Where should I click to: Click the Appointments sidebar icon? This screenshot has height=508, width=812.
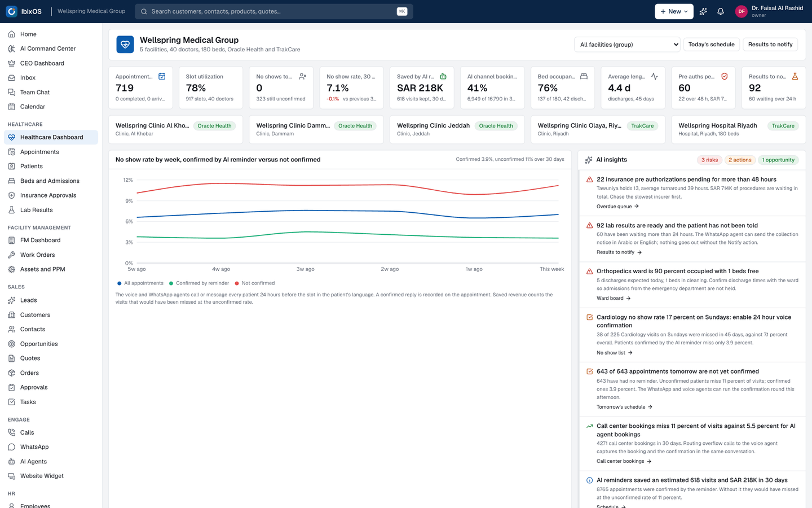(11, 152)
